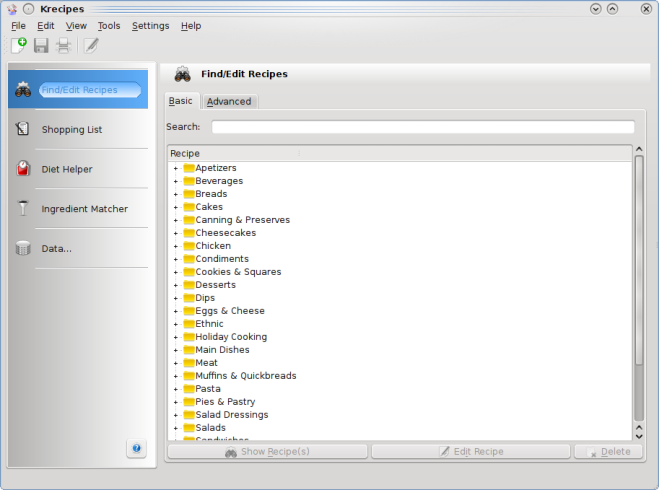The height and width of the screenshot is (490, 659).
Task: Click the Print toolbar icon
Action: click(x=63, y=45)
